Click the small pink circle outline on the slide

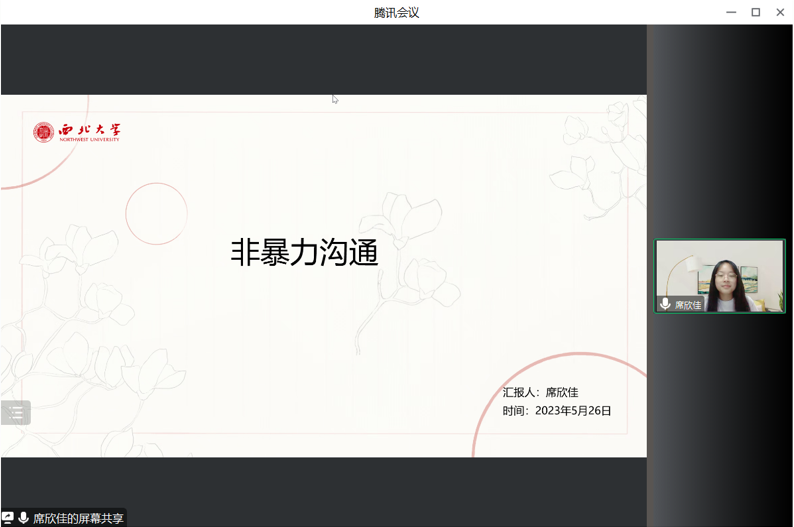click(x=156, y=214)
